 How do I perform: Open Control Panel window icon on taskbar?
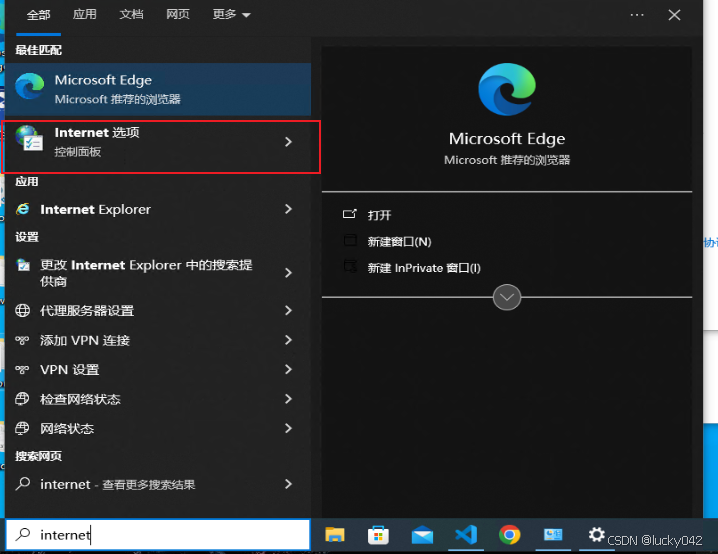coord(553,534)
